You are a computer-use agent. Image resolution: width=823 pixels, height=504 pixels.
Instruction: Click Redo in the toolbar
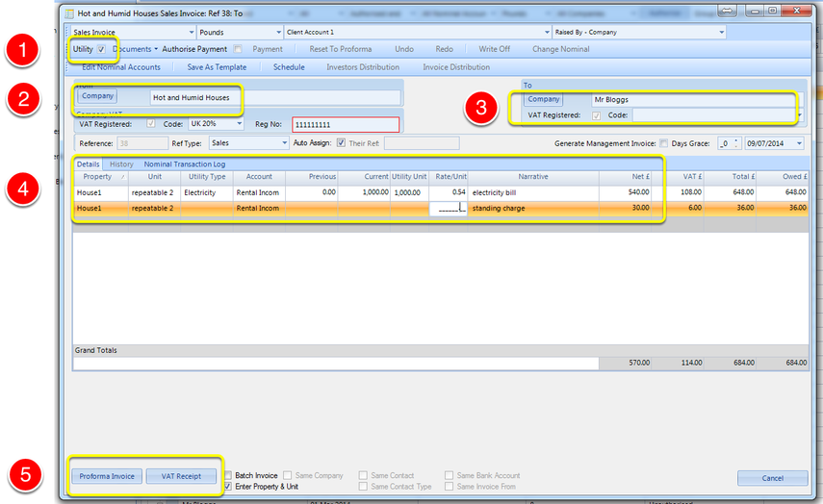(444, 49)
